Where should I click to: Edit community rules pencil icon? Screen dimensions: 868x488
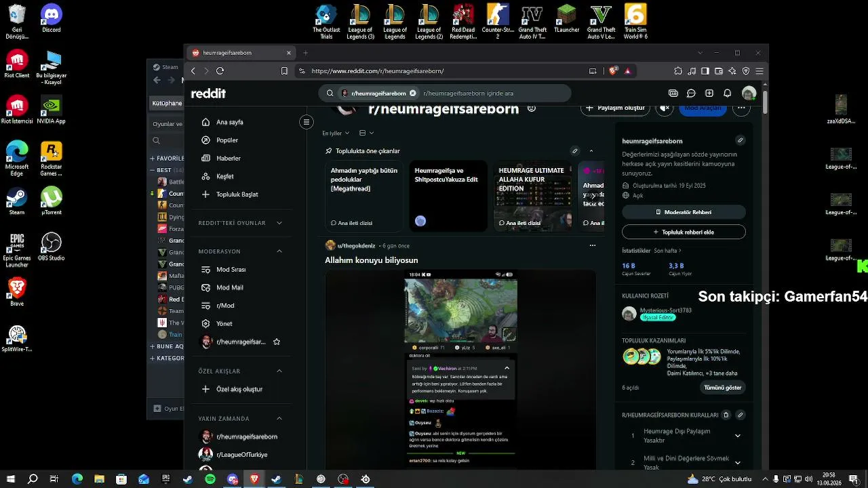coord(741,415)
